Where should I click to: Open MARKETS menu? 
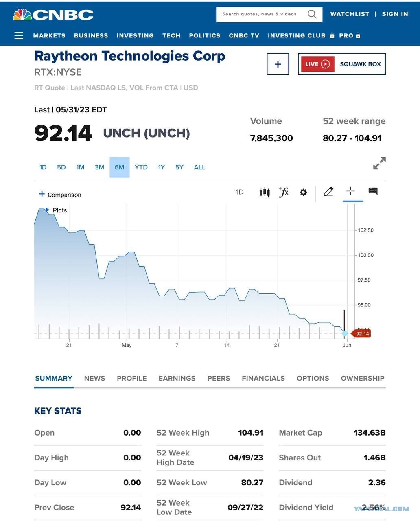click(49, 35)
